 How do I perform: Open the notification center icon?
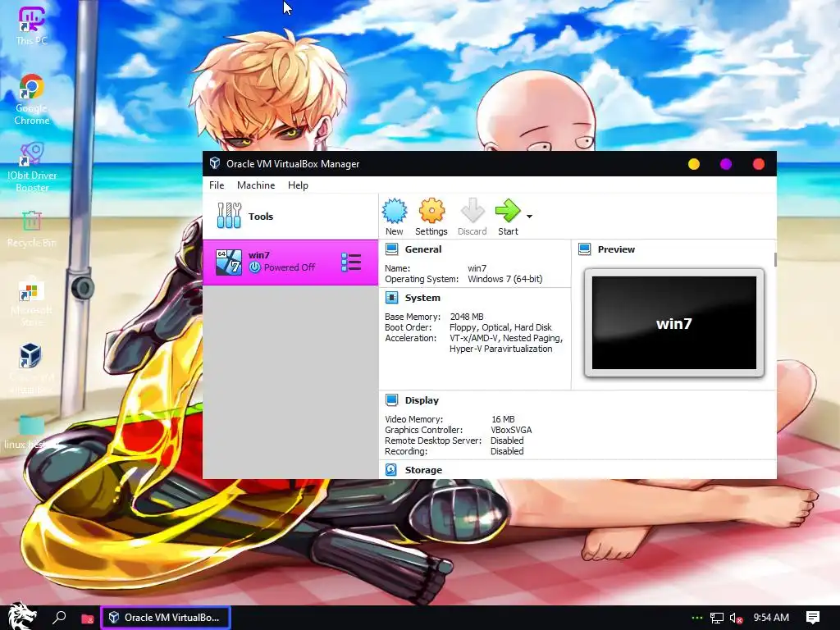pos(813,618)
